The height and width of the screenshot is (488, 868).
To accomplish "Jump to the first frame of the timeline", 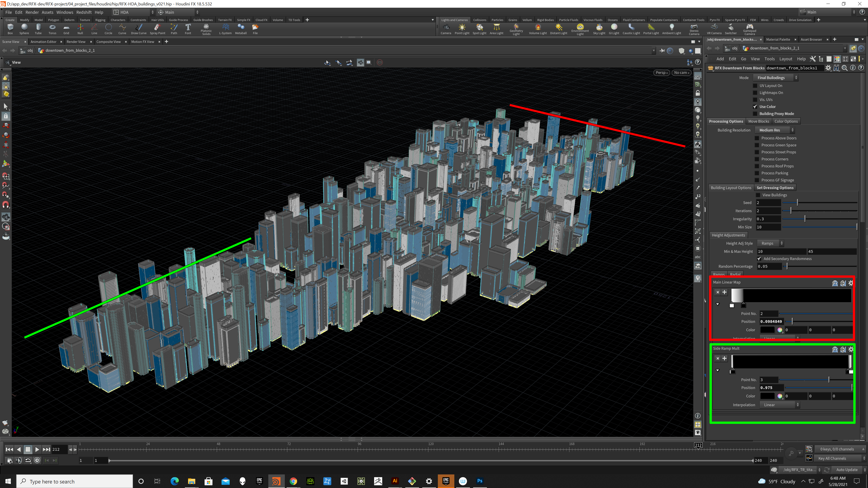I will (9, 449).
